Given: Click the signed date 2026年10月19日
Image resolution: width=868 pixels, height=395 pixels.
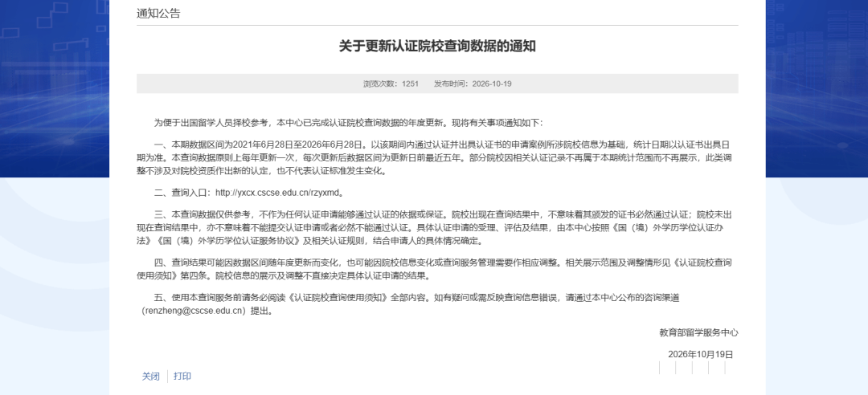Looking at the screenshot, I should [x=700, y=355].
